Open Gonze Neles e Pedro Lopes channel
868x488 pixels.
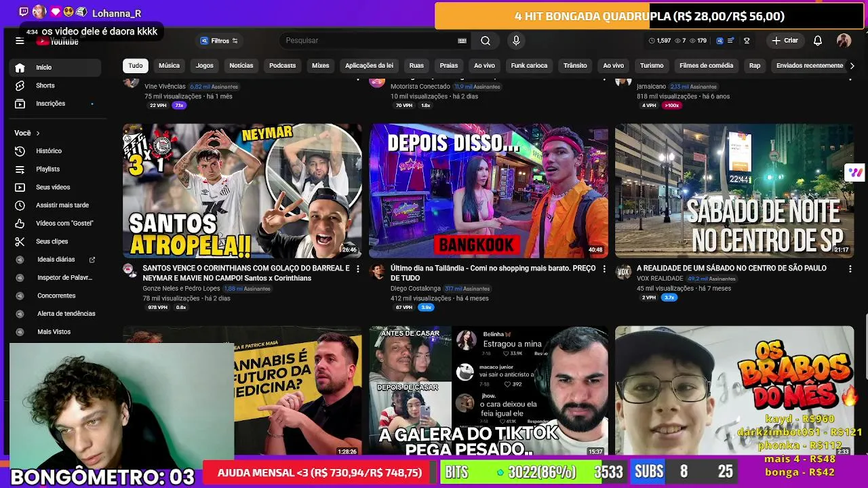(181, 289)
